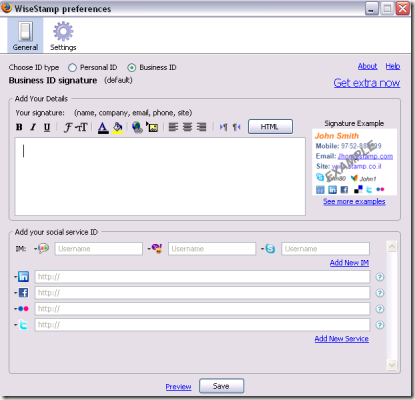Screen dimensions: 415x400
Task: Open the Help link
Action: coord(393,66)
